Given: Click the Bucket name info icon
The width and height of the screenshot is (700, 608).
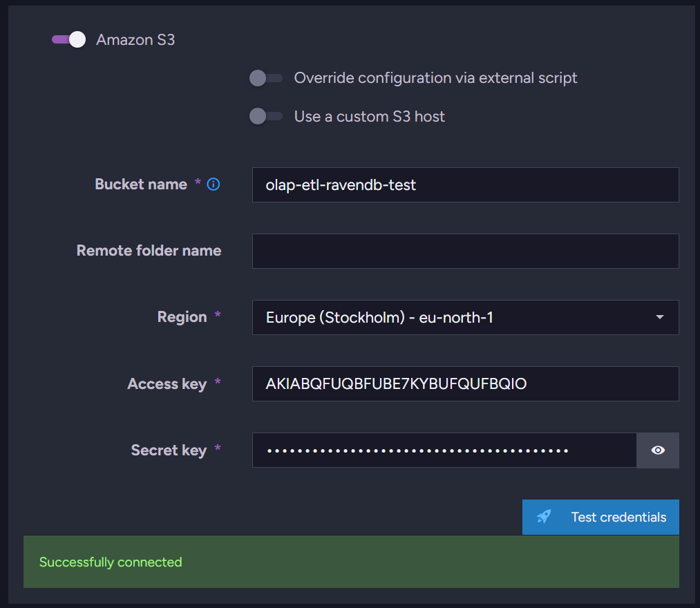Looking at the screenshot, I should (214, 184).
